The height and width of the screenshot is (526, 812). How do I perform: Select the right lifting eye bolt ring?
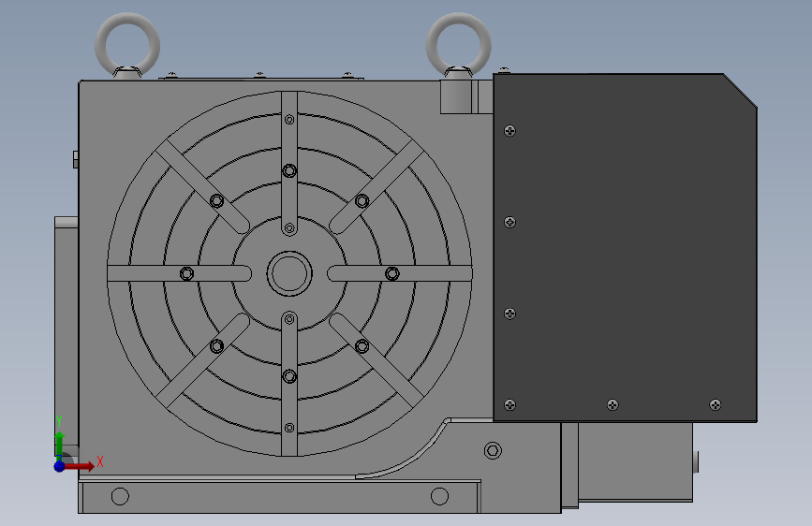[458, 45]
